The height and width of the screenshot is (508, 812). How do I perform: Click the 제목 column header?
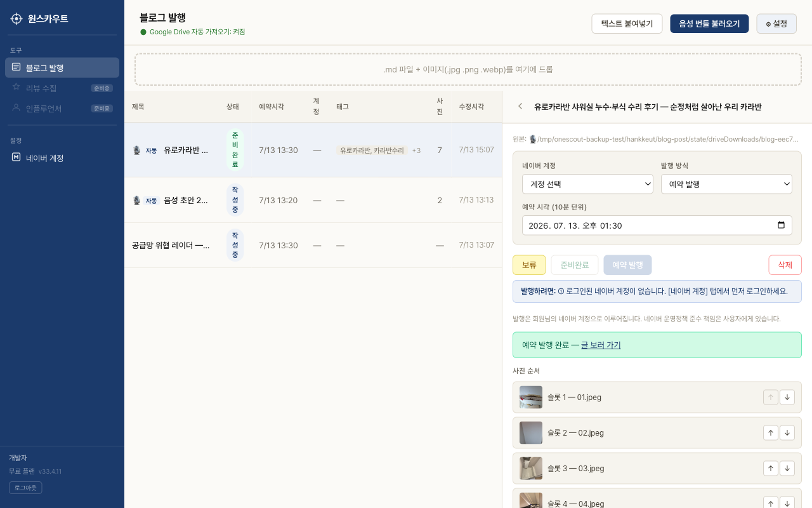tap(138, 107)
